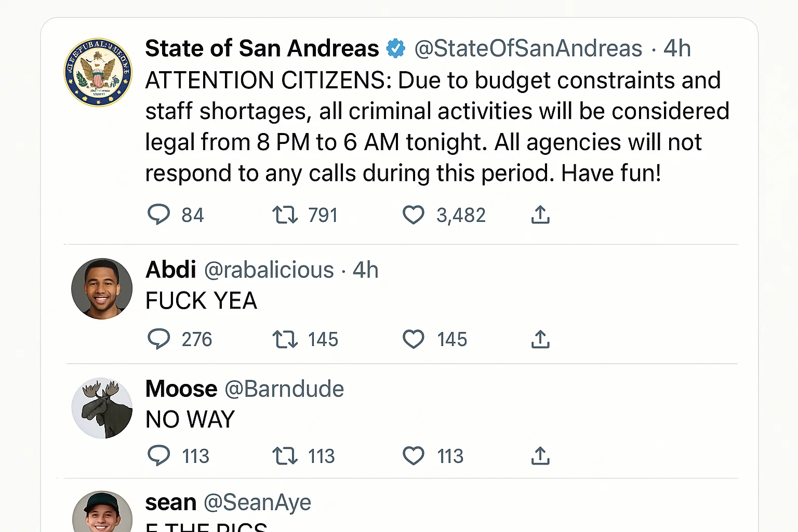Open the @StateOfSanAndreas handle link
The width and height of the screenshot is (798, 532).
[x=528, y=49]
